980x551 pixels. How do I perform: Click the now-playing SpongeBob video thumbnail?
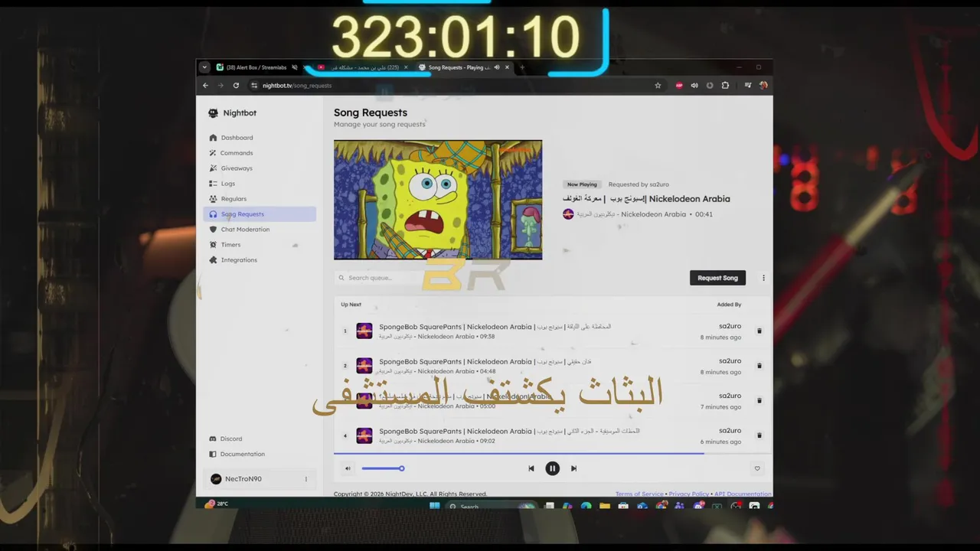(x=438, y=200)
